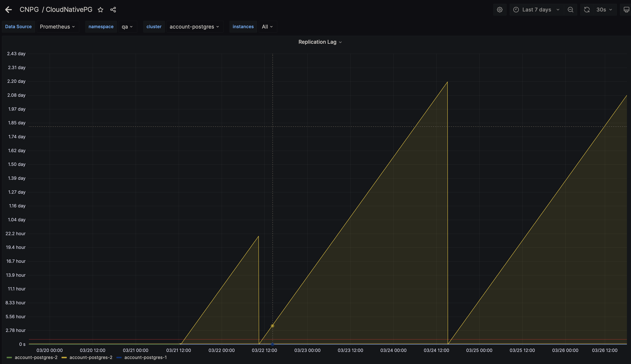The width and height of the screenshot is (631, 364).
Task: Open the instances All dropdown
Action: (x=267, y=27)
